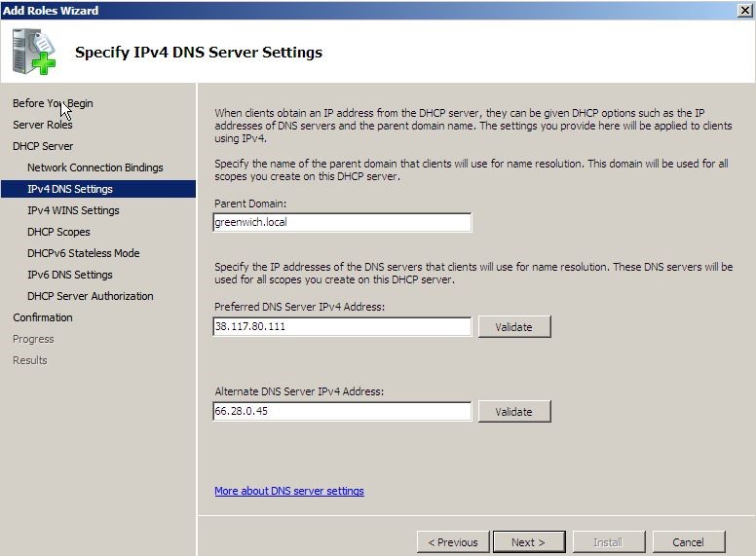This screenshot has width=756, height=556.
Task: Select DHCP Server Authorization step
Action: (91, 296)
